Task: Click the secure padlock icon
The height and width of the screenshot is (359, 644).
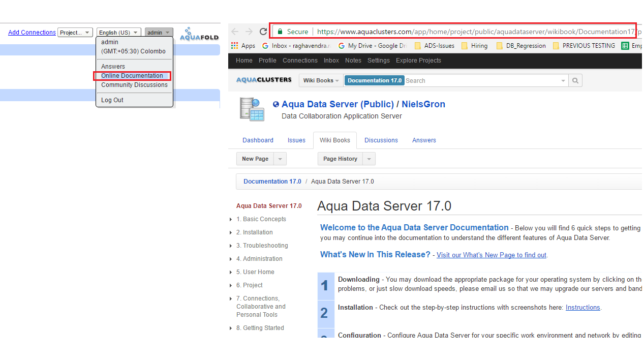Action: (x=280, y=32)
